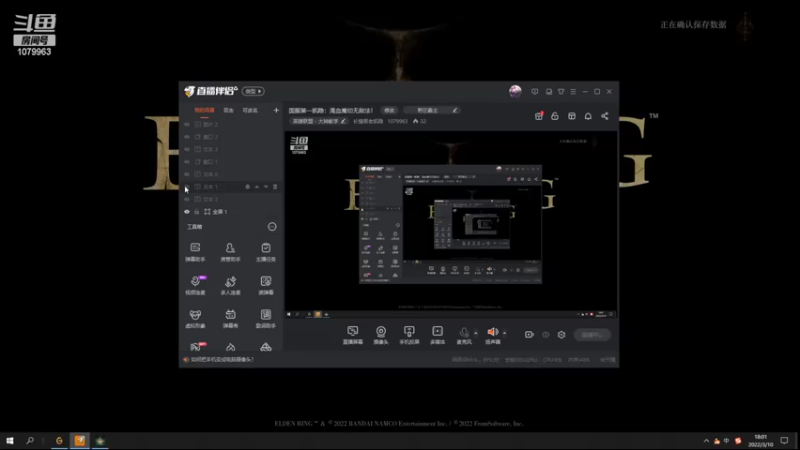800x450 pixels.
Task: Toggle the eye icon in the bottom bar
Action: coord(546,335)
